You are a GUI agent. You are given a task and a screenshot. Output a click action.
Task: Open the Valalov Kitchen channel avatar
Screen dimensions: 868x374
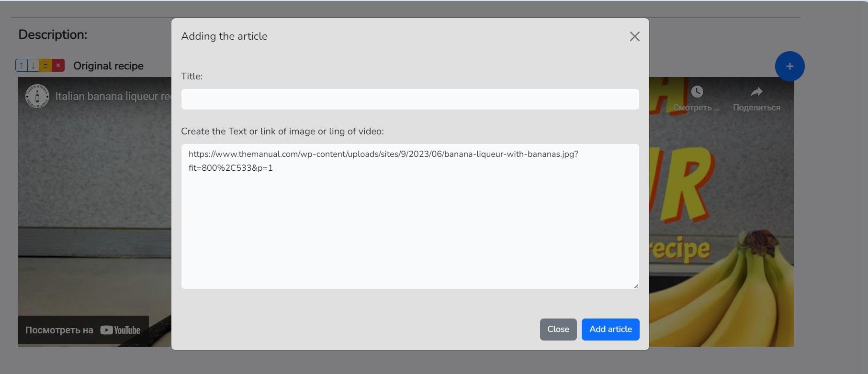[x=37, y=96]
